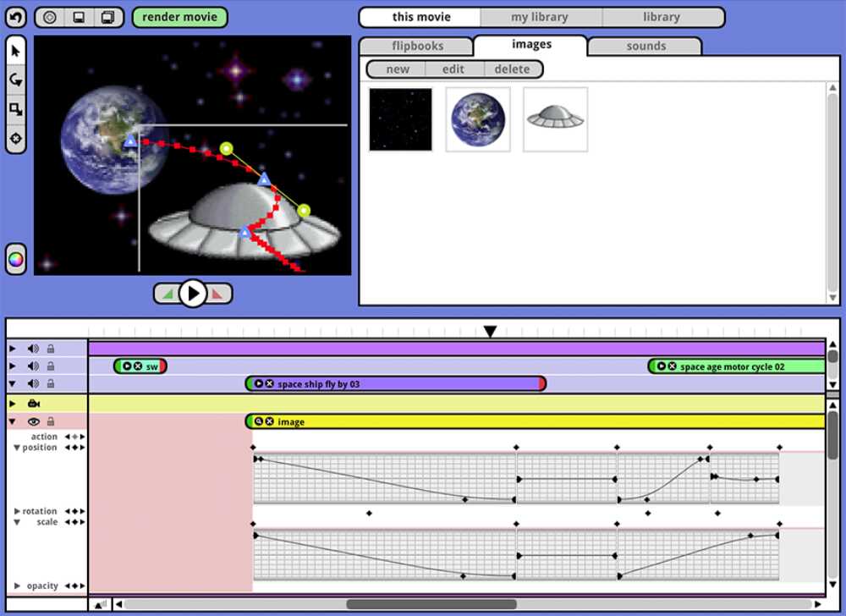This screenshot has height=616, width=846.
Task: Expand the first purple sound track
Action: click(x=13, y=349)
